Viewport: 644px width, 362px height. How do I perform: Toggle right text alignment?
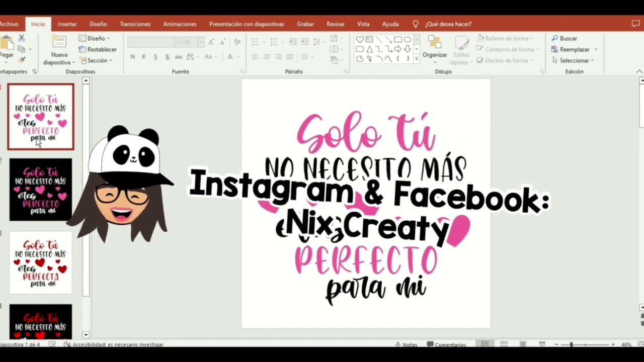[278, 57]
